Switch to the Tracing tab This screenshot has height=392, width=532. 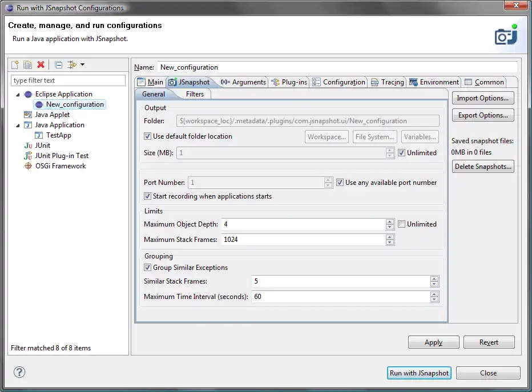[x=388, y=82]
